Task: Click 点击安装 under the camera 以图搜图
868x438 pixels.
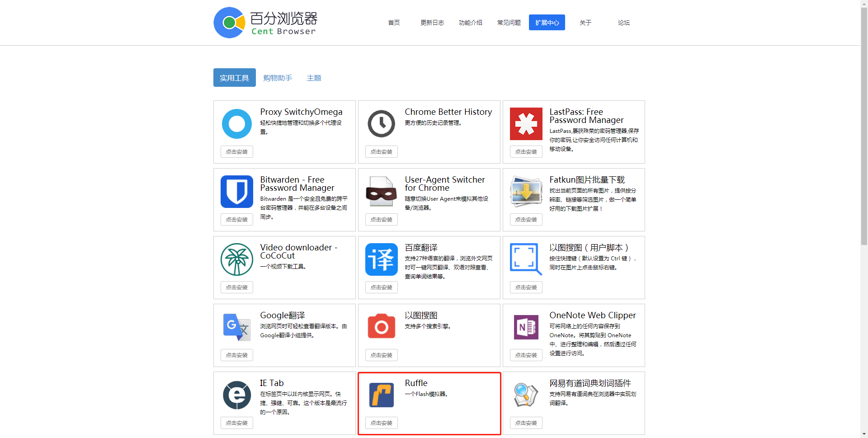Action: click(x=382, y=355)
